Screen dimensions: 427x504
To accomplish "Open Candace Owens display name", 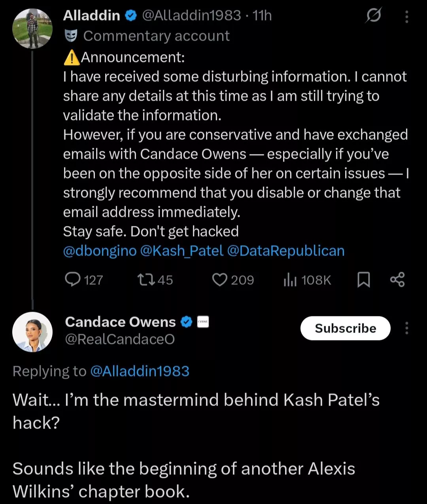I will pos(120,322).
